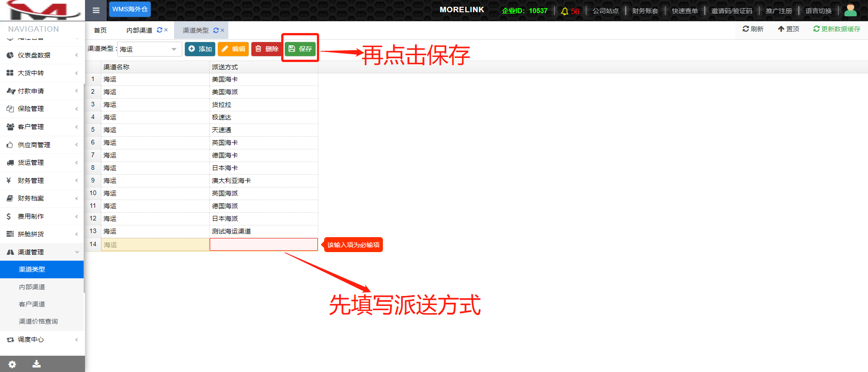Click the WMS海外仓 button
The height and width of the screenshot is (372, 868).
point(130,10)
